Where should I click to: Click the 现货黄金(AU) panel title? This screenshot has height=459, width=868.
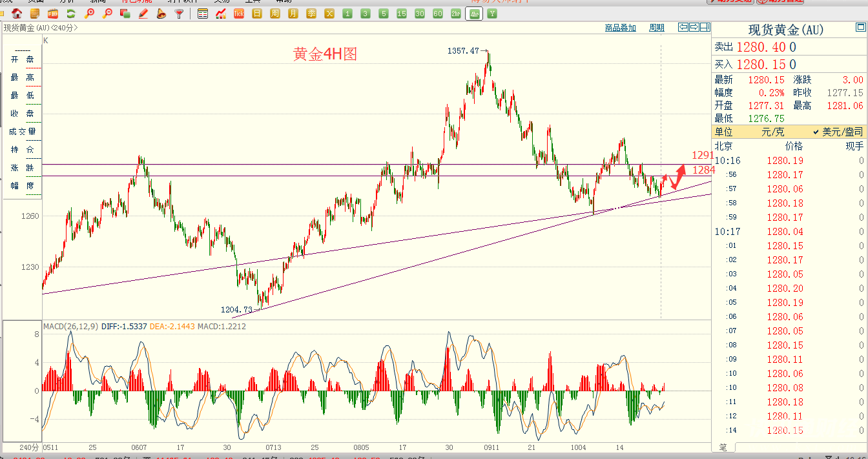pos(786,30)
